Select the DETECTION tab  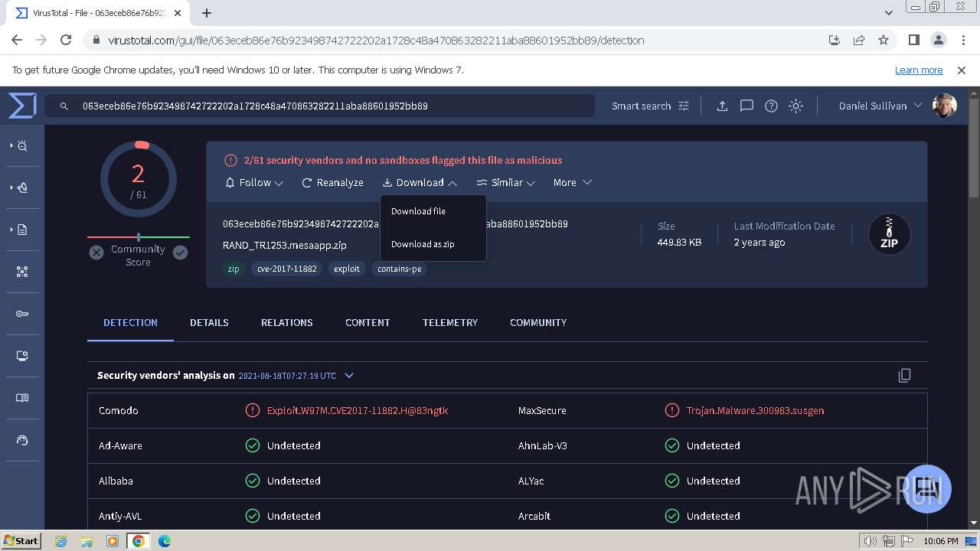point(130,322)
